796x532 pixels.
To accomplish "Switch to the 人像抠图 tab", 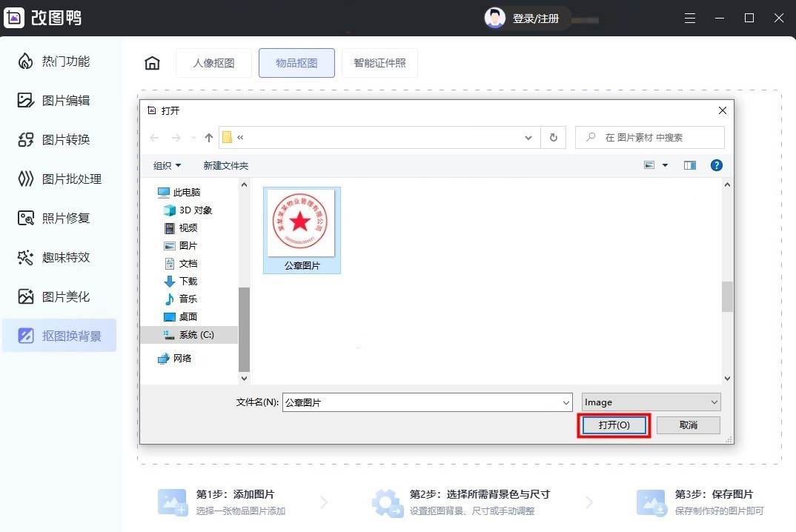I will [214, 63].
